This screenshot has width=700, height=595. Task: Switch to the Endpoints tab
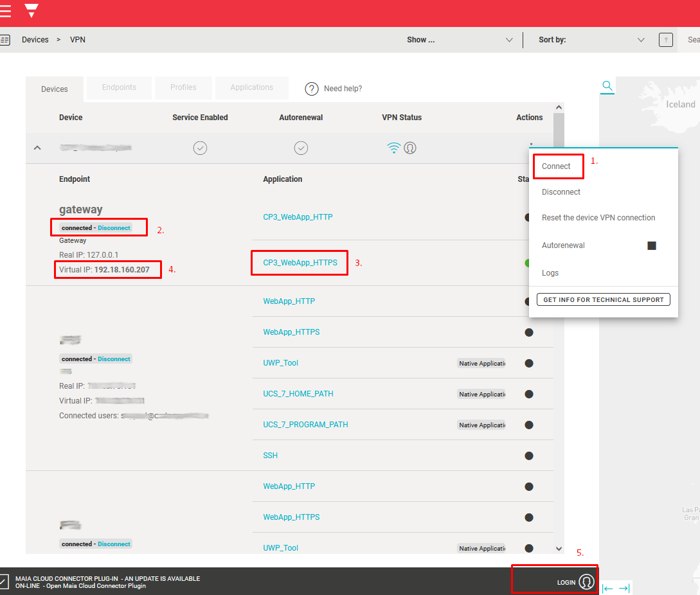(119, 87)
